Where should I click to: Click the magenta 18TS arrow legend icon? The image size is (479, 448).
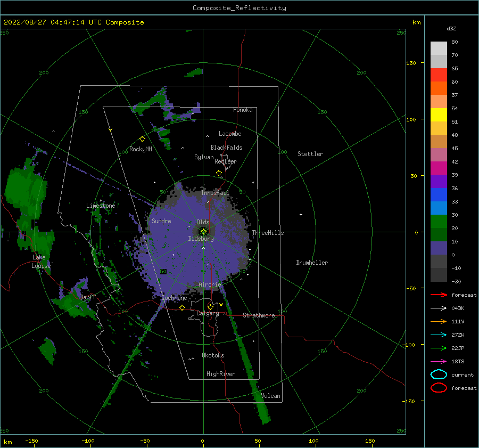tap(439, 362)
